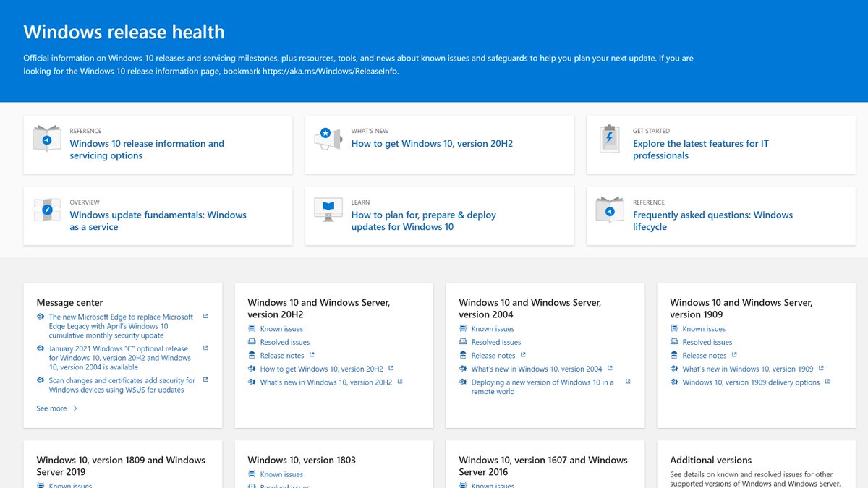Select the Message center heading
This screenshot has width=868, height=488.
(69, 303)
